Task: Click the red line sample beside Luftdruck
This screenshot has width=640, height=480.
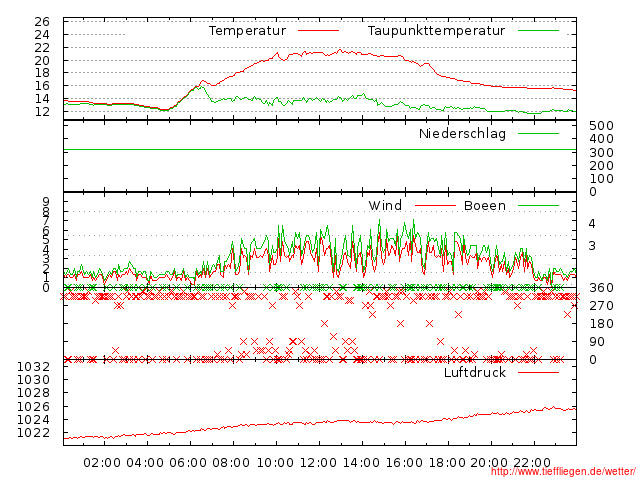Action: click(538, 372)
